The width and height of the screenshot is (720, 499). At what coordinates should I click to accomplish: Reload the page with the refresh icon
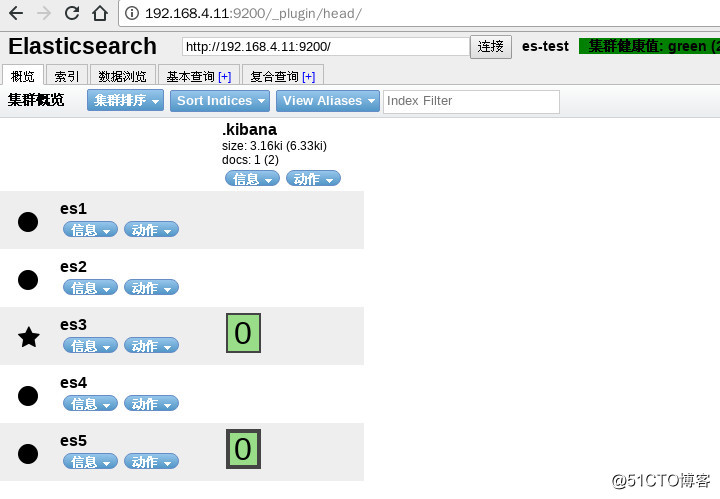(72, 13)
